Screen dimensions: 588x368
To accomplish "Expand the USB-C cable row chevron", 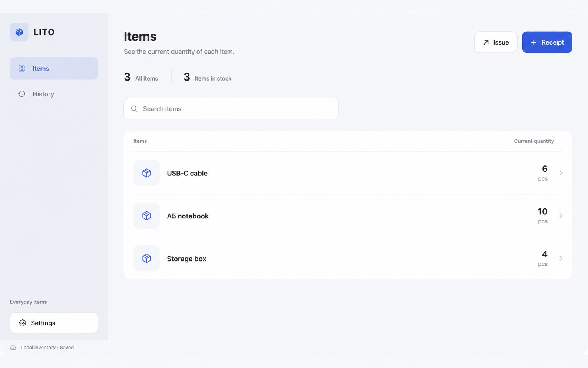I will [x=561, y=173].
